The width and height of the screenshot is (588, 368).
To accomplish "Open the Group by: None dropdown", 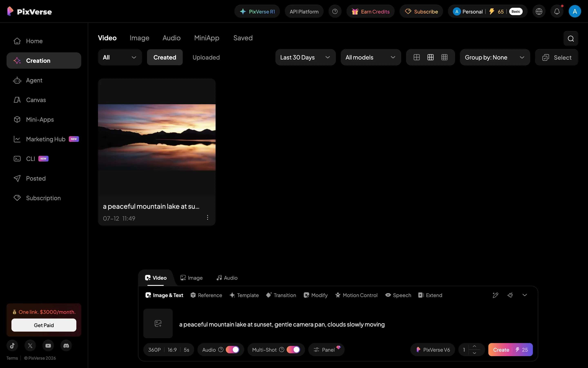I will [x=495, y=57].
